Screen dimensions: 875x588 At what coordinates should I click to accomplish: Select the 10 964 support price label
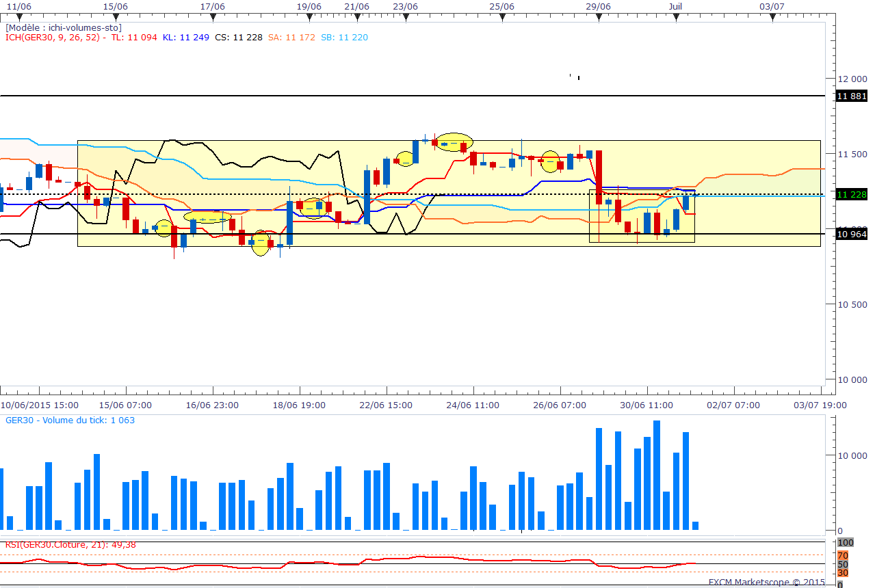[852, 234]
